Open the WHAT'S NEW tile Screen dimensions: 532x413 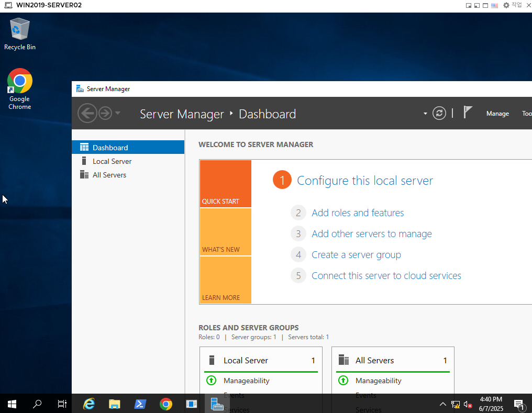226,232
